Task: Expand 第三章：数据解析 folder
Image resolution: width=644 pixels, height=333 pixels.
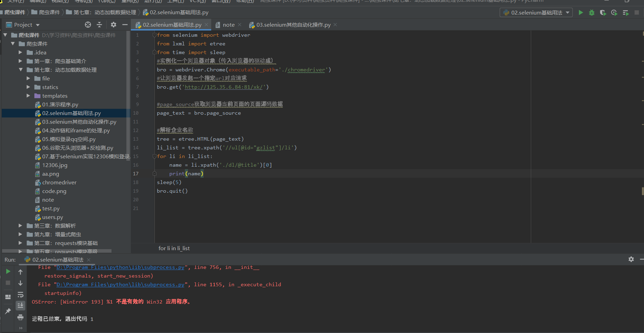Action: pyautogui.click(x=20, y=226)
